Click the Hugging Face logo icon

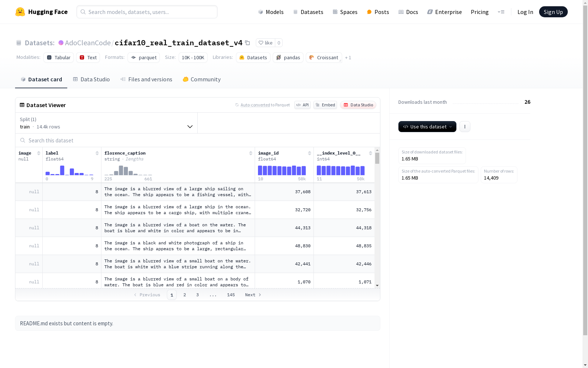(x=20, y=12)
